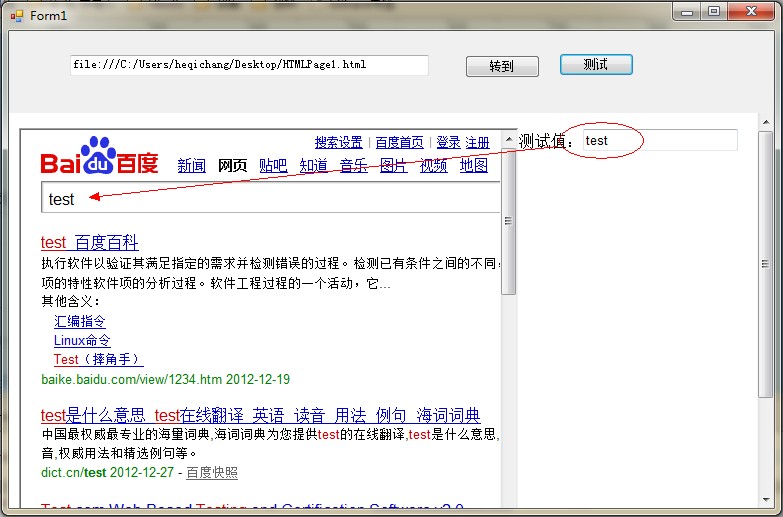Click the 转到 button
This screenshot has width=783, height=517.
pyautogui.click(x=502, y=66)
